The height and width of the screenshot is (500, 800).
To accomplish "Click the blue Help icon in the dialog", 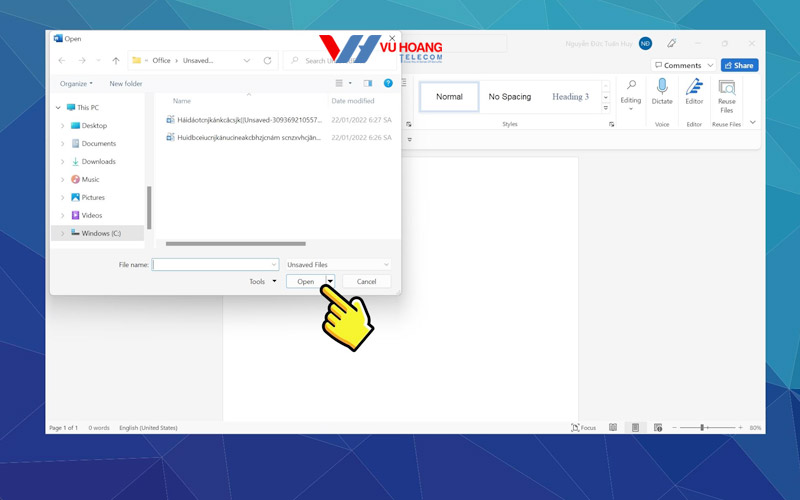I will pyautogui.click(x=388, y=84).
